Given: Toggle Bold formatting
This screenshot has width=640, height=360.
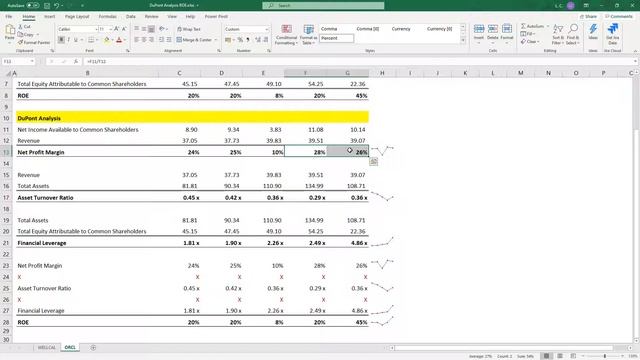Looking at the screenshot, I should [x=61, y=40].
